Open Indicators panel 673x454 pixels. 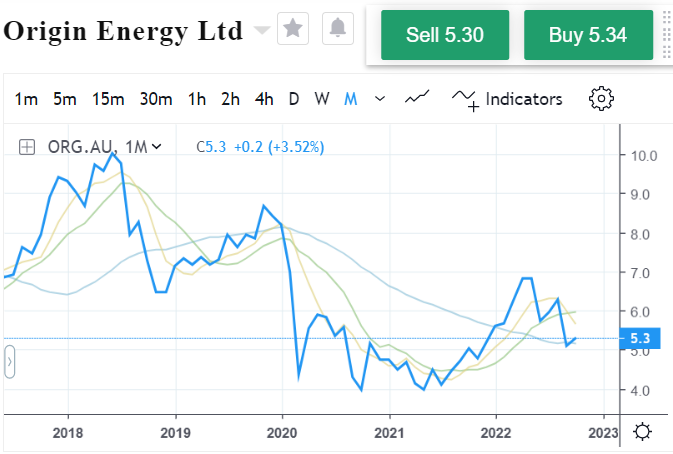pyautogui.click(x=507, y=100)
